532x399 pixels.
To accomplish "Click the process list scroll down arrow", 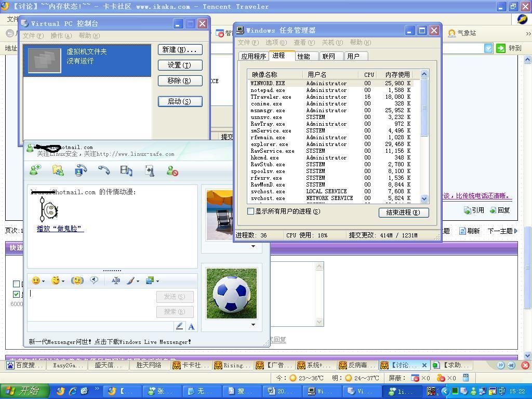I will (424, 198).
